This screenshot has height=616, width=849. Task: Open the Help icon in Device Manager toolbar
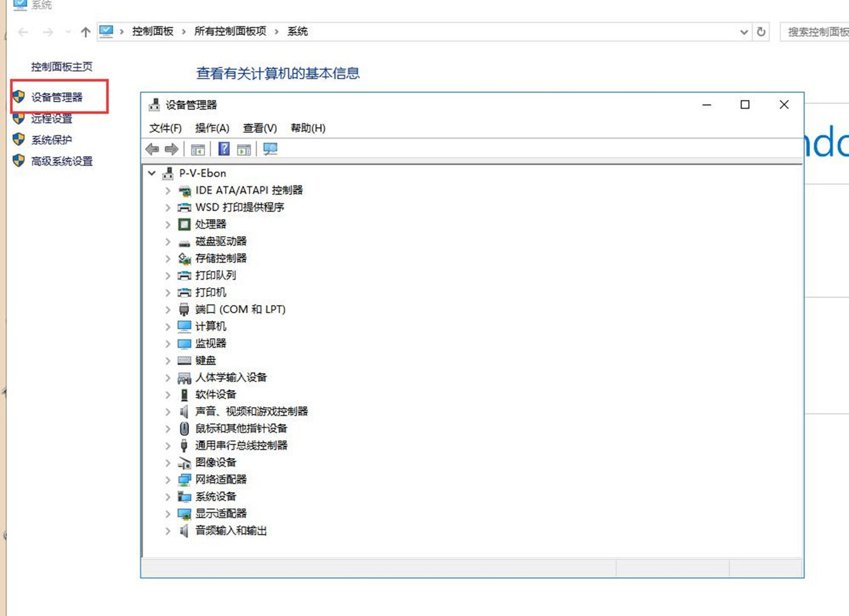point(223,149)
